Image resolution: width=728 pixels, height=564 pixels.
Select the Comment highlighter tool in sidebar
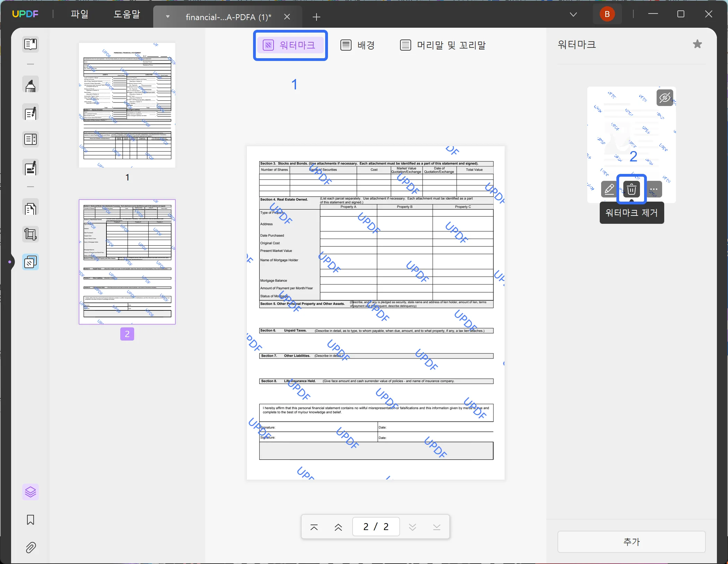[x=31, y=85]
